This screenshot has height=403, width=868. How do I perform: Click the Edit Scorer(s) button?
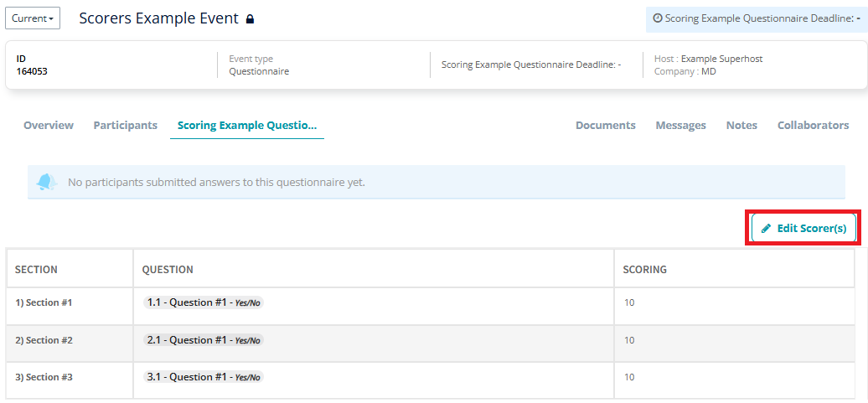[803, 228]
